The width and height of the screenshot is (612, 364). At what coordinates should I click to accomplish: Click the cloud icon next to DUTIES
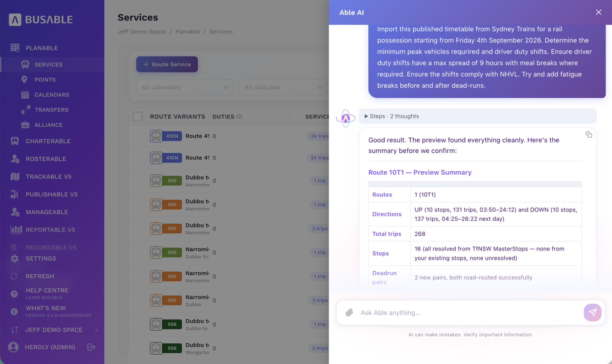(239, 117)
